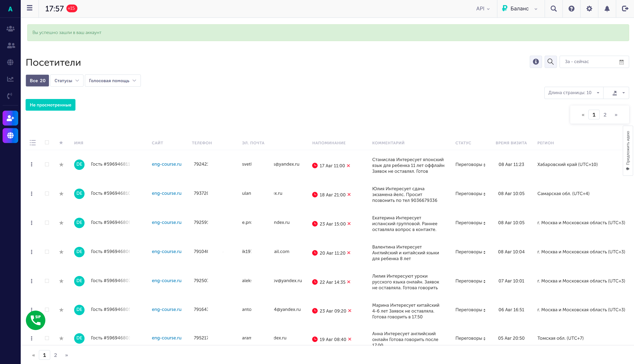This screenshot has height=364, width=634.
Task: Click the info icon next to Посетители search
Action: point(536,62)
